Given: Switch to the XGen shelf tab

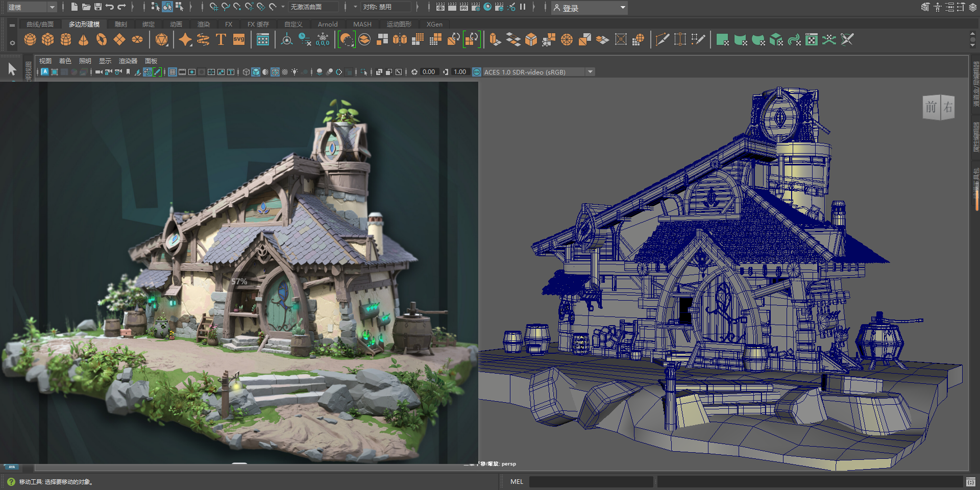Looking at the screenshot, I should [x=434, y=24].
